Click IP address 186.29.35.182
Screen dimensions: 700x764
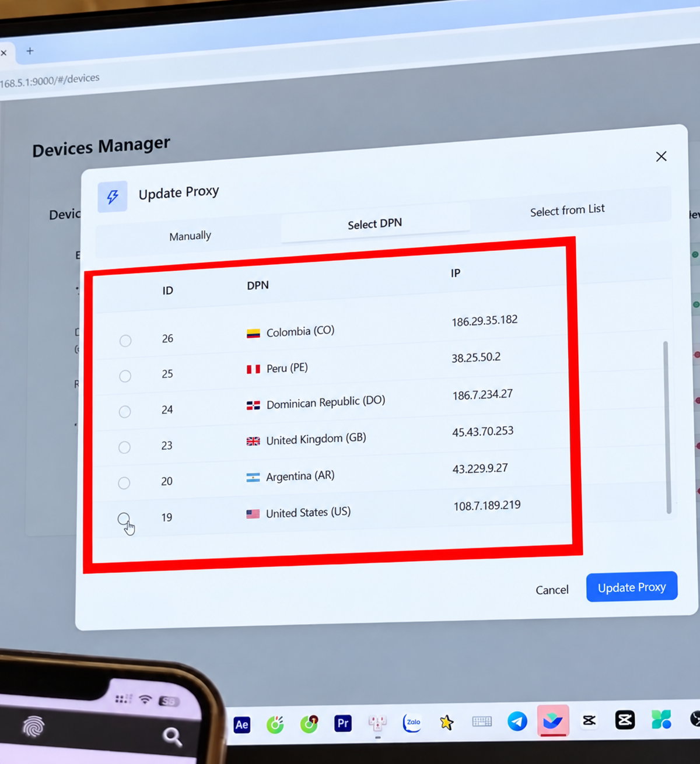point(485,321)
